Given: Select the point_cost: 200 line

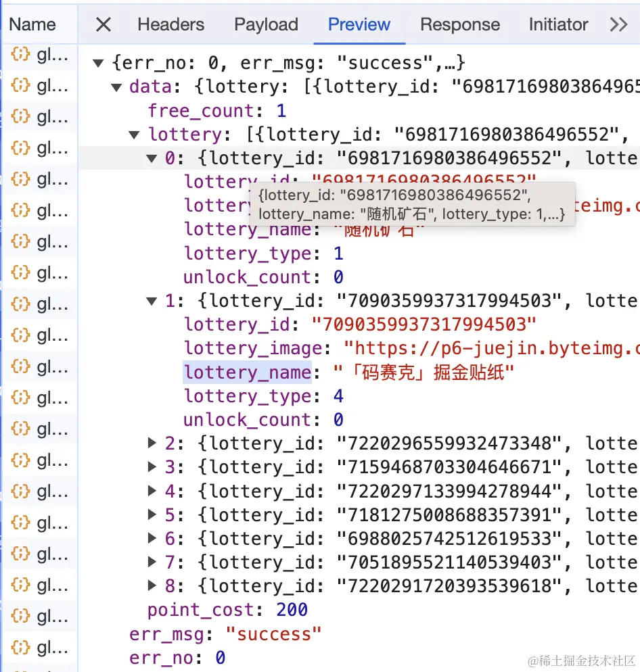Looking at the screenshot, I should [227, 610].
